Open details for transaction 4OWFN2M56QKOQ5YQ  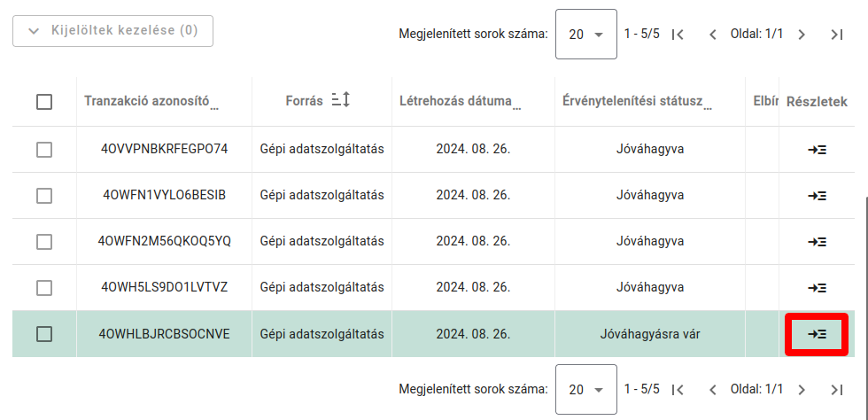click(x=817, y=242)
